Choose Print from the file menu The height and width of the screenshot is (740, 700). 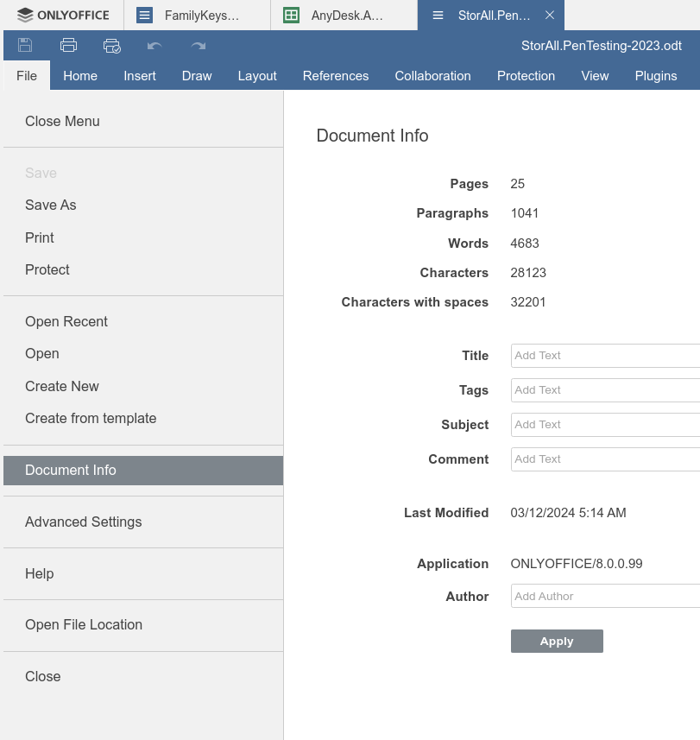point(143,237)
